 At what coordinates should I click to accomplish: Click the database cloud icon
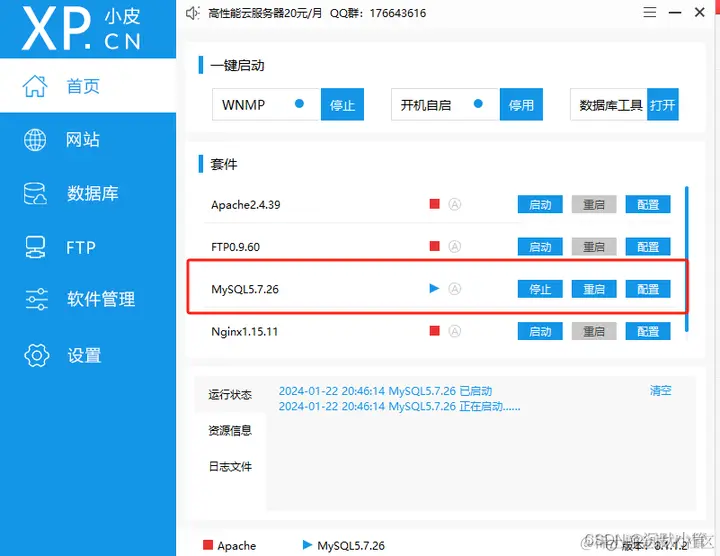(x=35, y=193)
